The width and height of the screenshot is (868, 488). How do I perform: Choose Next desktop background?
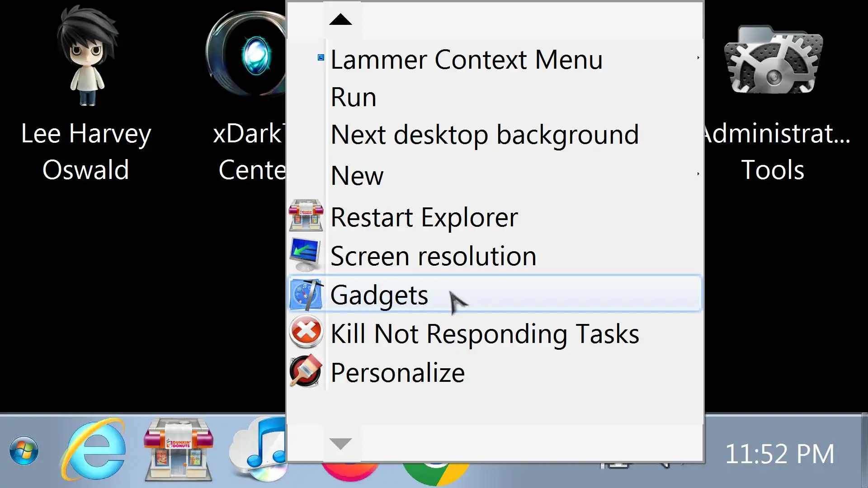(x=485, y=135)
